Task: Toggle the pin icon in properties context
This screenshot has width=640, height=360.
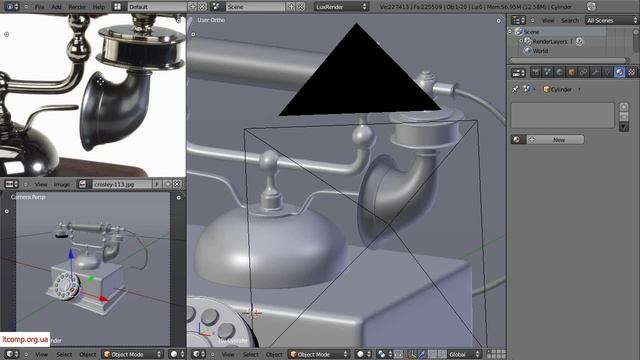Action: (516, 89)
